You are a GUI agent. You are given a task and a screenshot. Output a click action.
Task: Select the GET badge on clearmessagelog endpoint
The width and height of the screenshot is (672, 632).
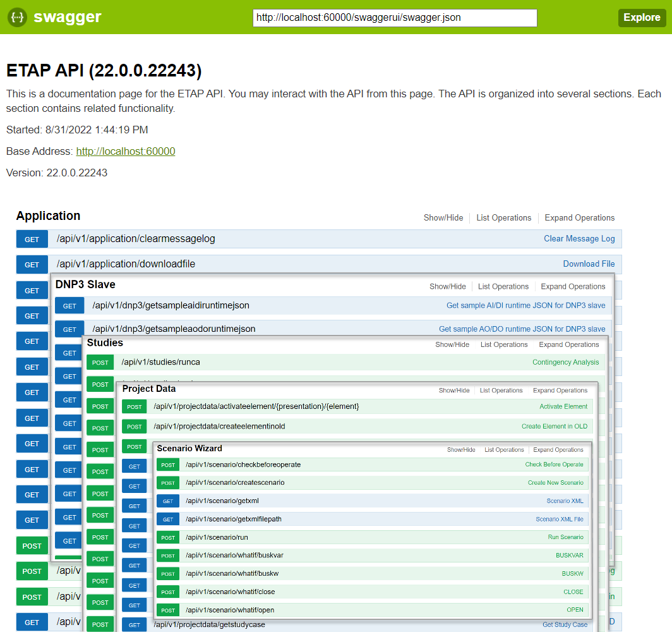pyautogui.click(x=32, y=239)
